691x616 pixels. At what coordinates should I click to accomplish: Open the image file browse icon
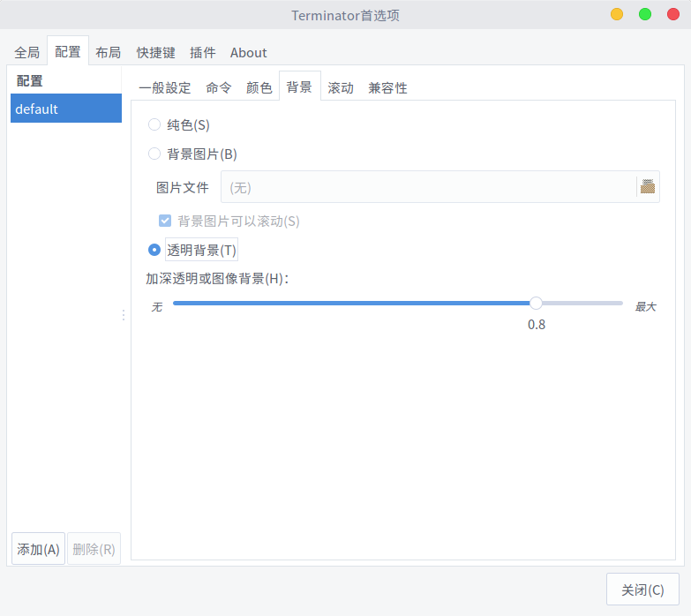pyautogui.click(x=648, y=187)
